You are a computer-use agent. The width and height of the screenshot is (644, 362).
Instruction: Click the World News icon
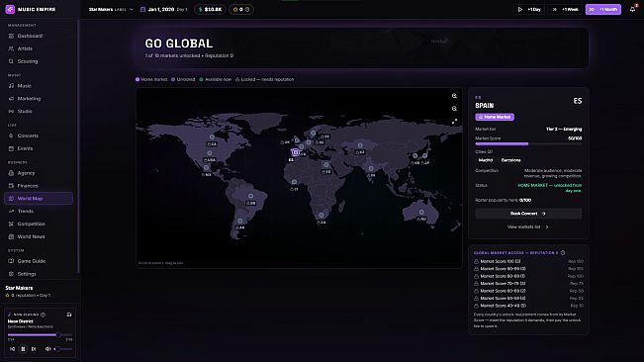[11, 236]
